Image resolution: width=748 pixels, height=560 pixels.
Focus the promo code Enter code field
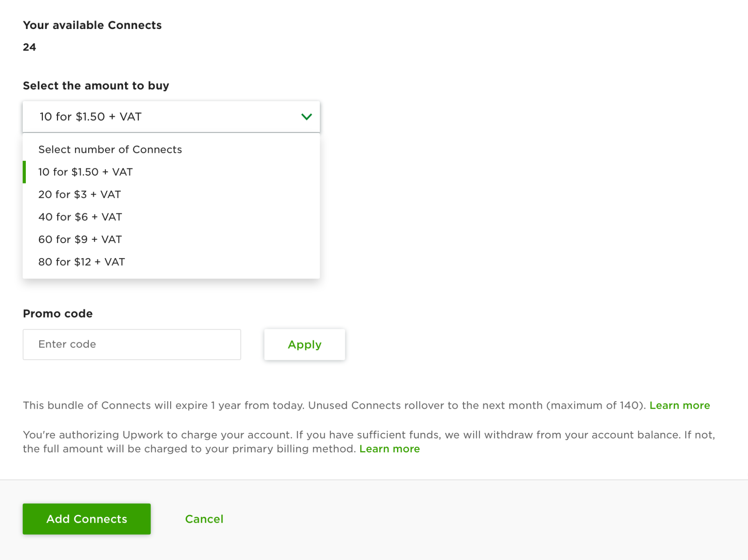(132, 344)
